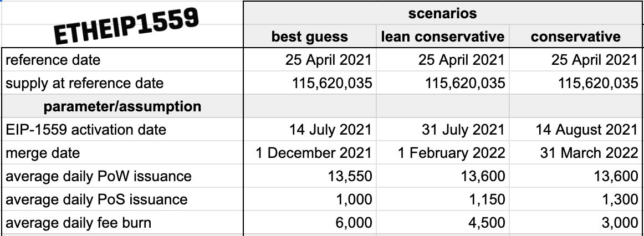Image resolution: width=644 pixels, height=236 pixels.
Task: Click the EIP-1559 activation date label
Action: pyautogui.click(x=86, y=130)
